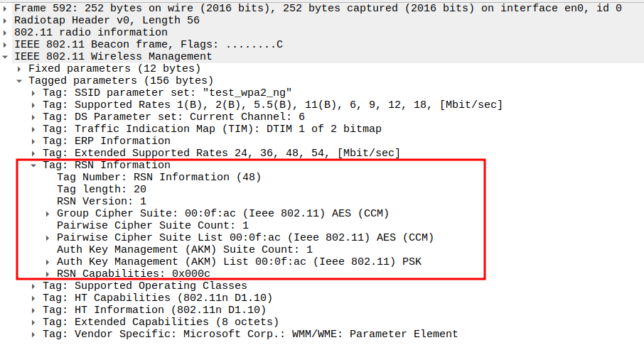Collapse the RSN Information tag
Image resolution: width=644 pixels, height=345 pixels.
(x=34, y=165)
